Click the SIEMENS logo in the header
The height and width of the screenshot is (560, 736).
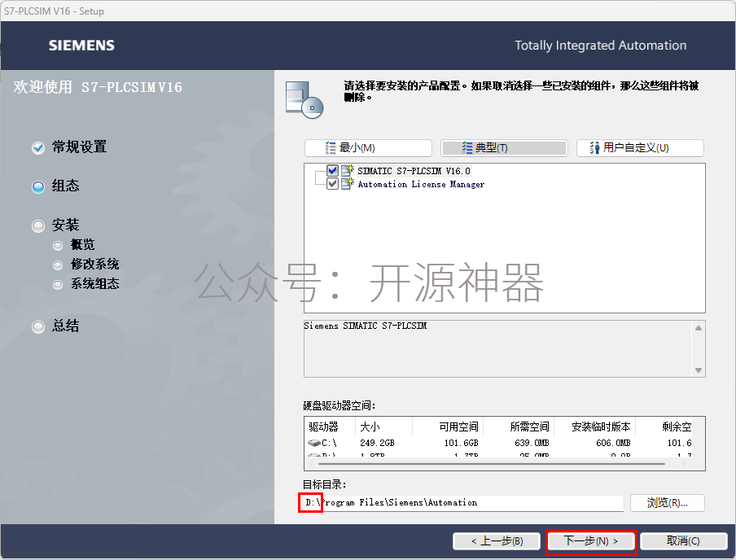(81, 46)
